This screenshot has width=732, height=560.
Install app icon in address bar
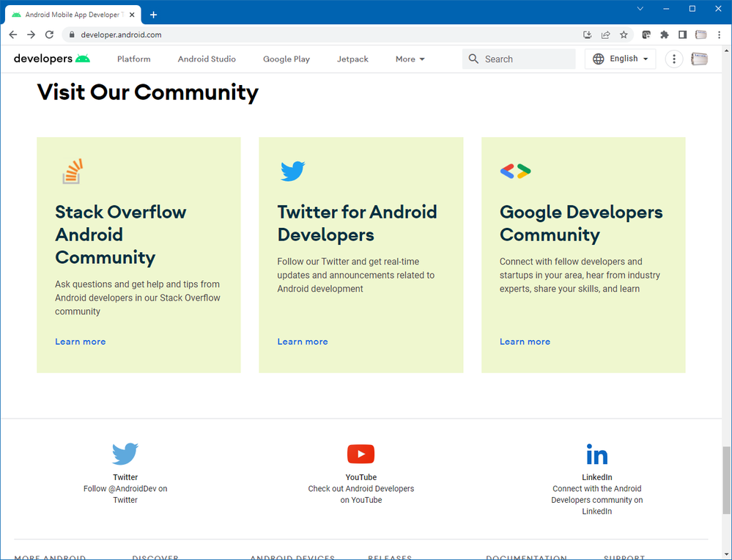point(587,34)
